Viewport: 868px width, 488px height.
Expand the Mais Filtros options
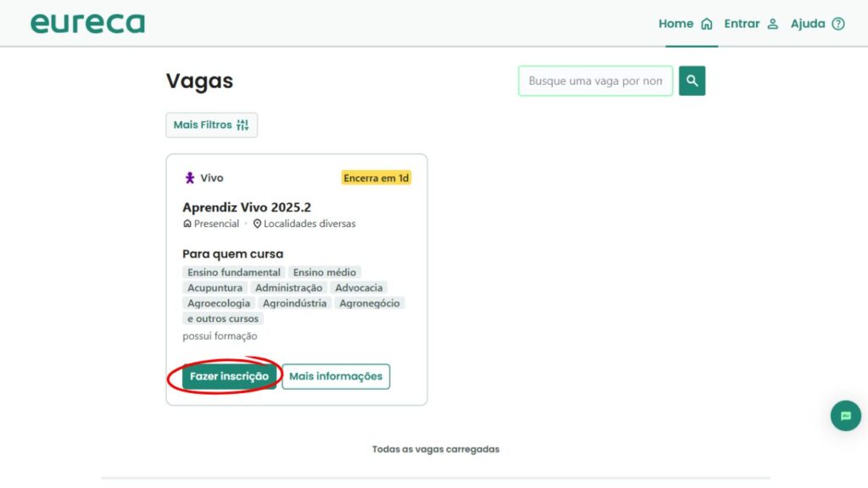(x=211, y=125)
